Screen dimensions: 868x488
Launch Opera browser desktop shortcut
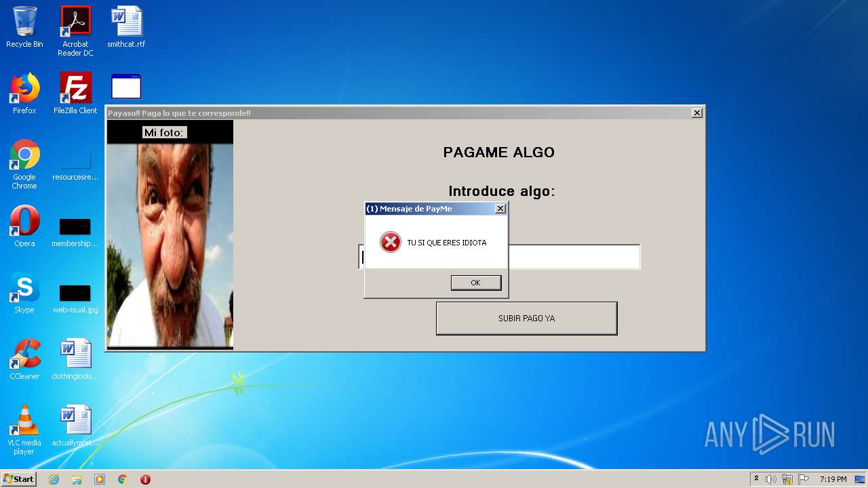tap(24, 226)
